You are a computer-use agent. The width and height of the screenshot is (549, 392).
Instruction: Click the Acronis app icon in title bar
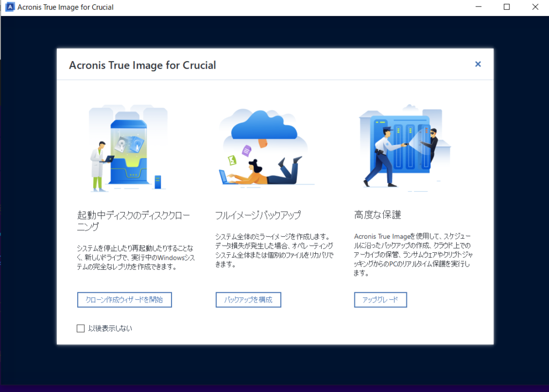[x=10, y=7]
